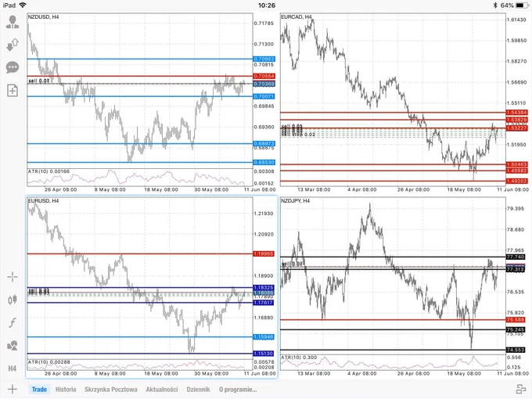Tap the Bluetooth status icon
The image size is (532, 399).
[495, 5]
